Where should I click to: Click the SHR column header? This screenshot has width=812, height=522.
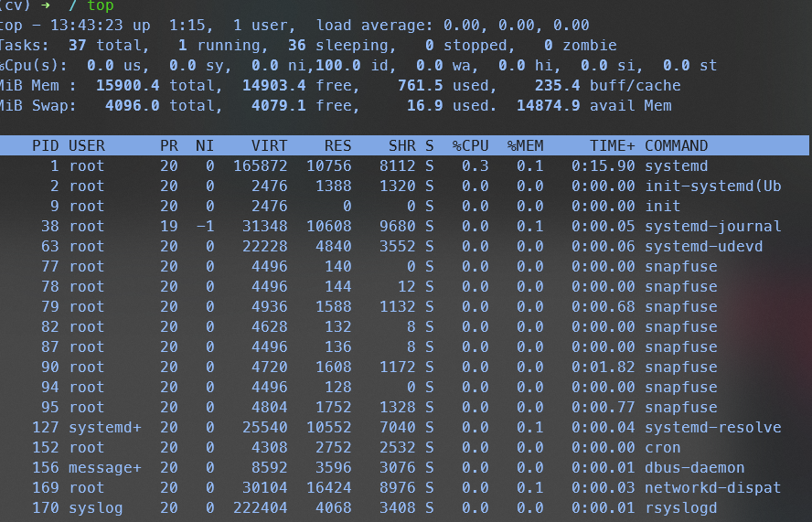coord(402,146)
